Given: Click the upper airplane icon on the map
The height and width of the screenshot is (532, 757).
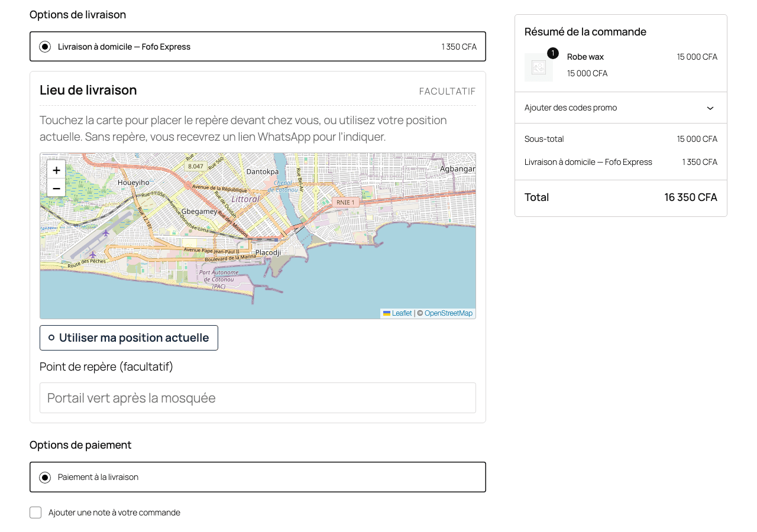Looking at the screenshot, I should click(106, 233).
